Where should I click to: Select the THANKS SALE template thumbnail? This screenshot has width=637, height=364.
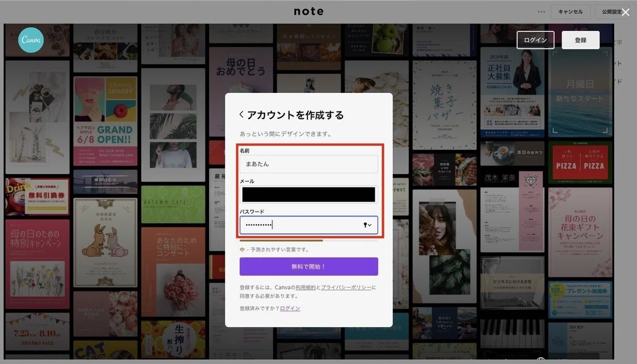tap(37, 331)
